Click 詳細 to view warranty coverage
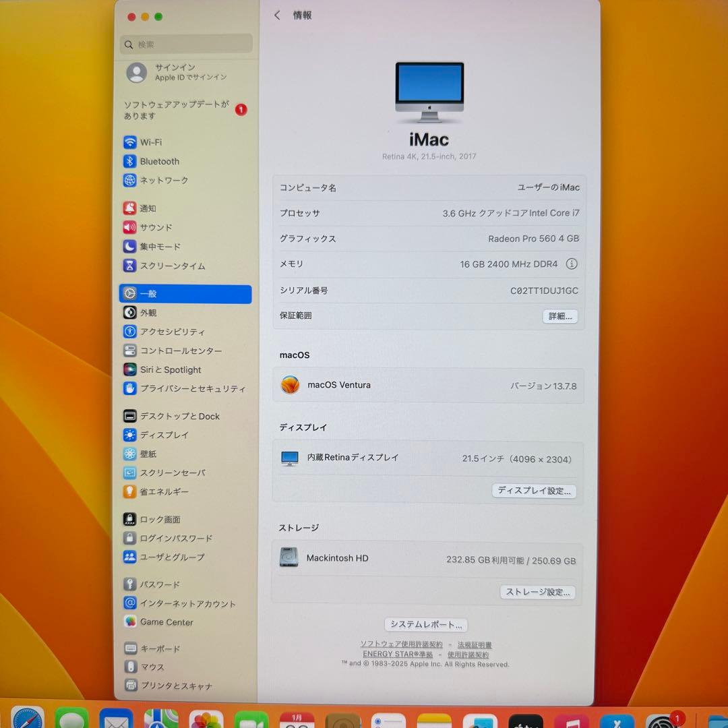This screenshot has height=728, width=728. click(559, 316)
